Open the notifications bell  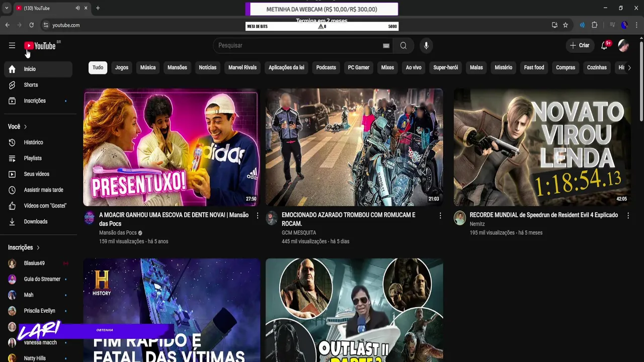coord(605,46)
